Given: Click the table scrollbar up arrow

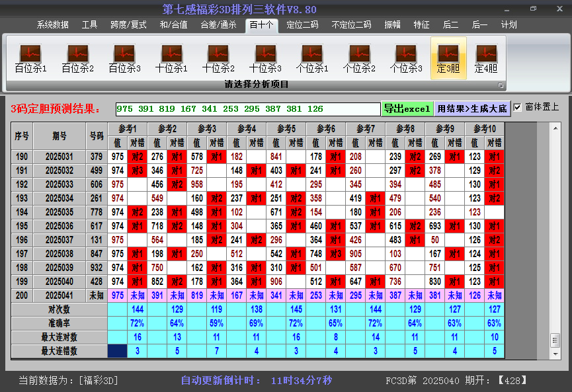Looking at the screenshot, I should click(x=555, y=128).
